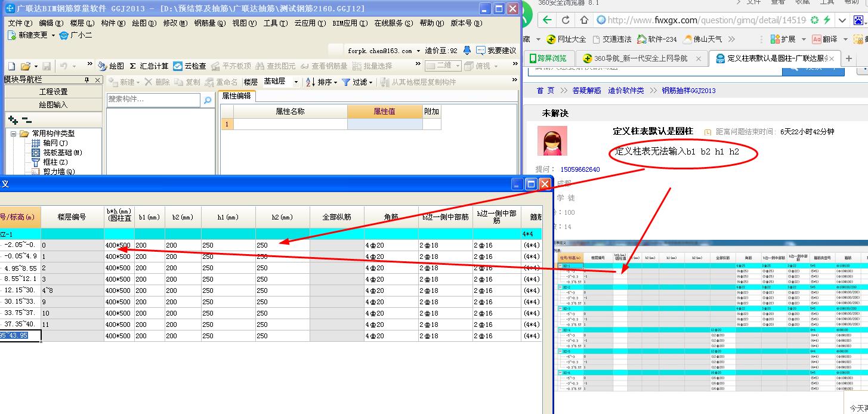The height and width of the screenshot is (414, 868).
Task: Click the embedded column table screenshot thumbnail
Action: coord(711,316)
